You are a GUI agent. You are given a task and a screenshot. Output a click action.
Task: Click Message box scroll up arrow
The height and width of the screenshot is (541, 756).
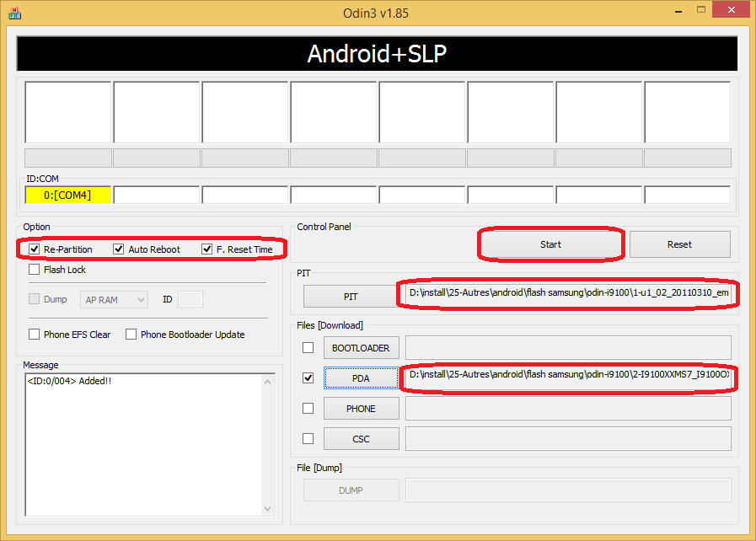click(x=268, y=382)
